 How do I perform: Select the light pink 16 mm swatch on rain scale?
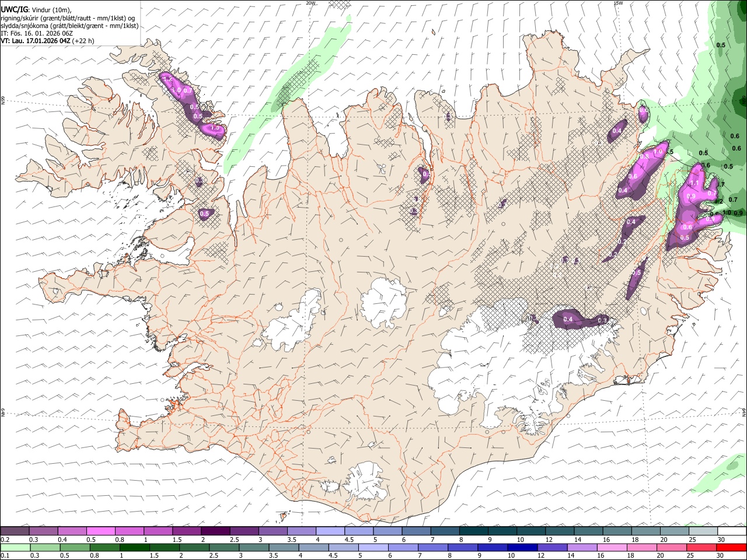[612, 547]
